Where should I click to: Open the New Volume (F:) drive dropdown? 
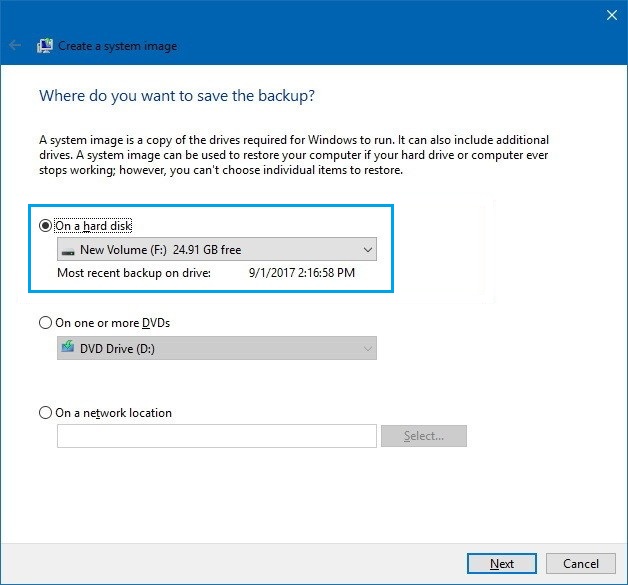click(217, 249)
